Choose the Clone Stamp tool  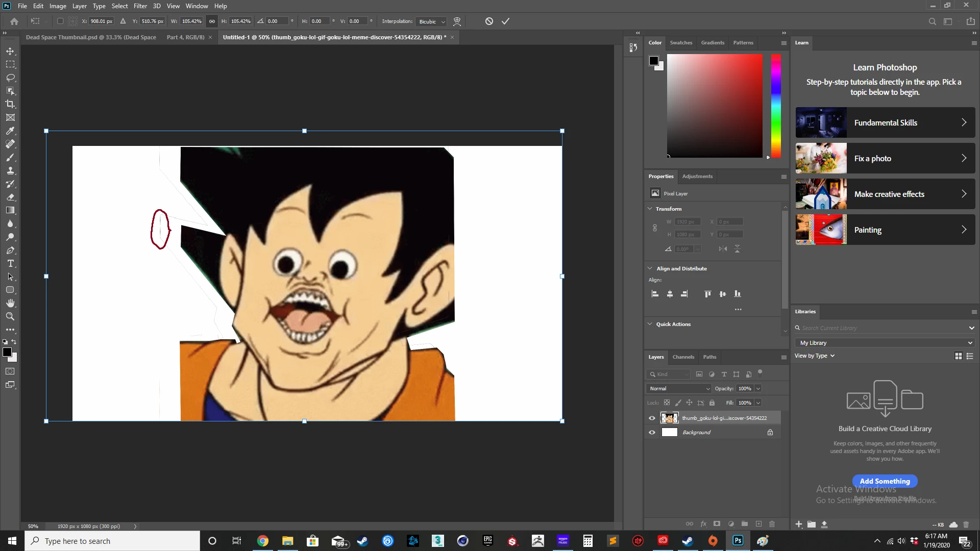(x=10, y=170)
